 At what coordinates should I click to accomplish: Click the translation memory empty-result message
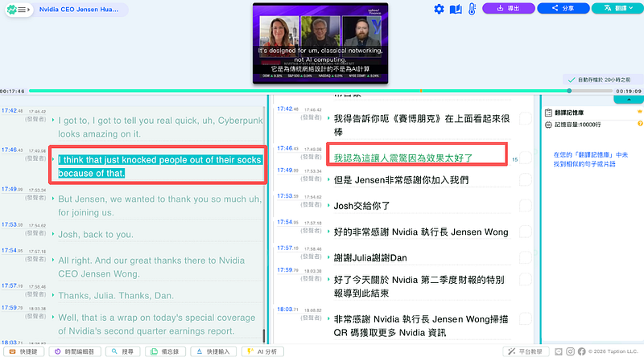coord(590,159)
